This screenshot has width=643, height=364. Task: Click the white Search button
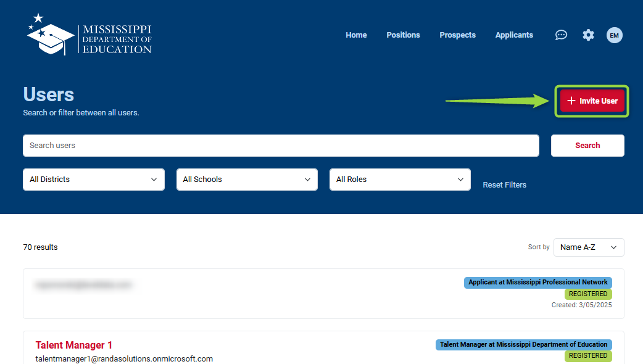pyautogui.click(x=587, y=146)
